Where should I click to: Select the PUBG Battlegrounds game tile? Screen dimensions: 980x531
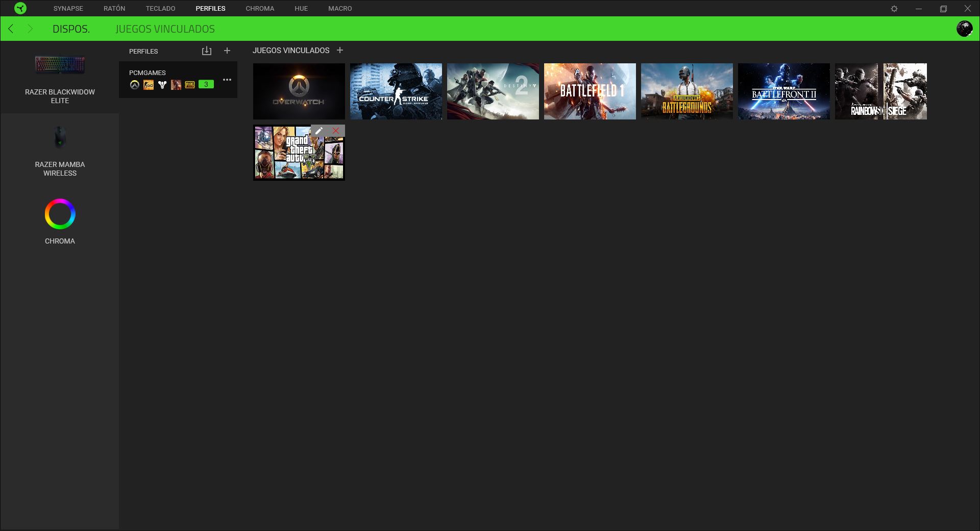click(687, 91)
